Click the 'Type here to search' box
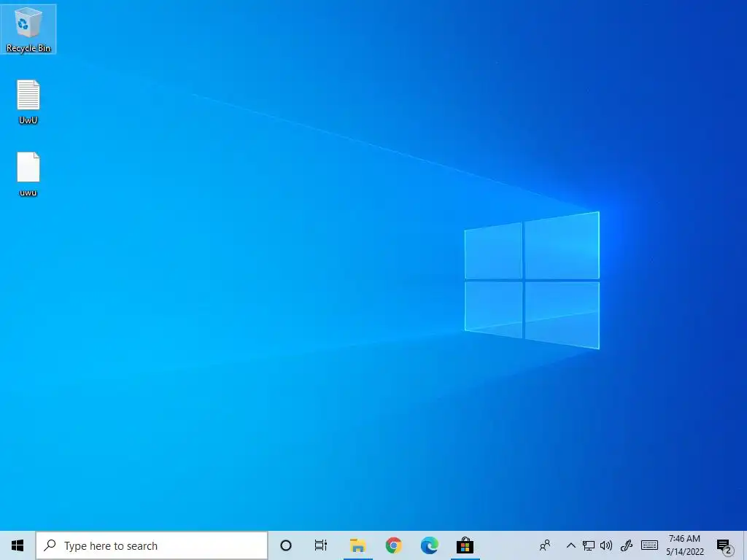 pyautogui.click(x=152, y=545)
